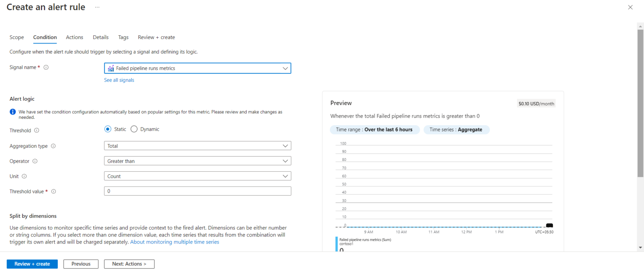This screenshot has width=644, height=273.
Task: Switch threshold to Dynamic
Action: click(x=134, y=129)
